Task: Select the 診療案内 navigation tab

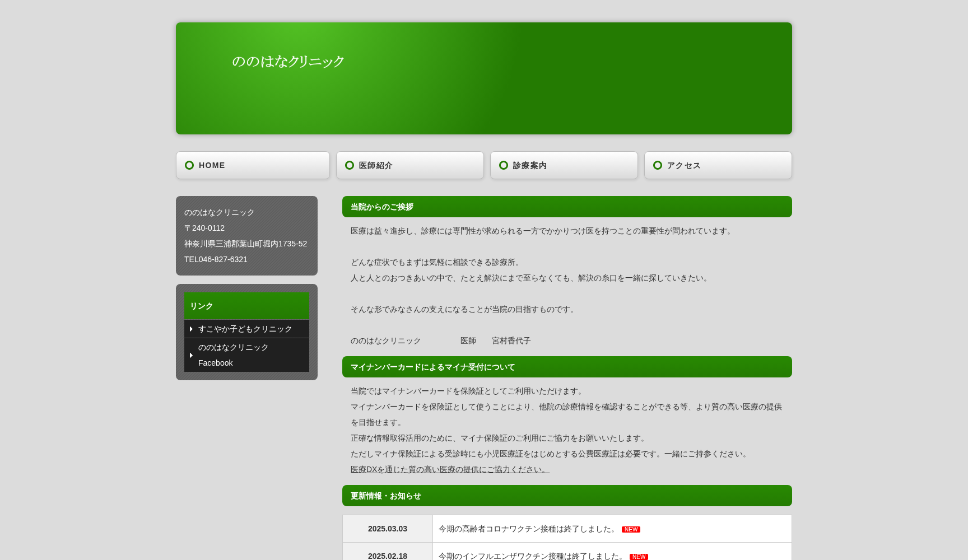Action: tap(529, 165)
